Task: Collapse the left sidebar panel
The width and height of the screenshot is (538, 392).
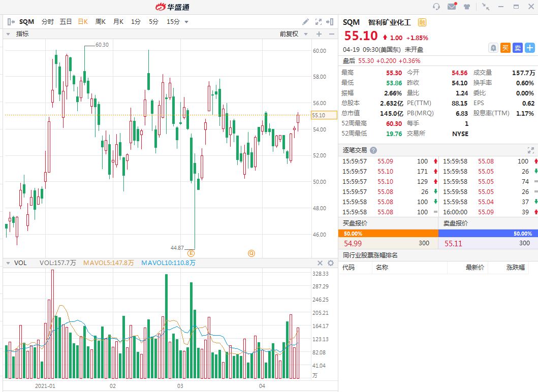Action: click(10, 22)
